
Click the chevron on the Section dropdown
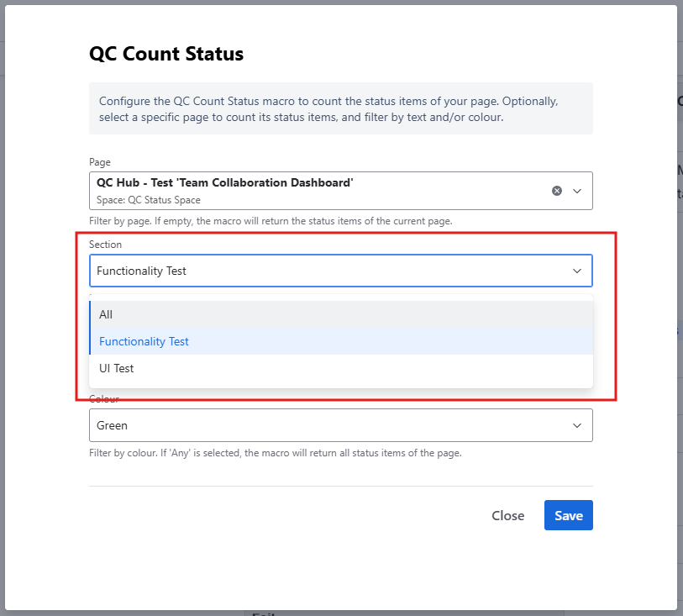[x=577, y=271]
